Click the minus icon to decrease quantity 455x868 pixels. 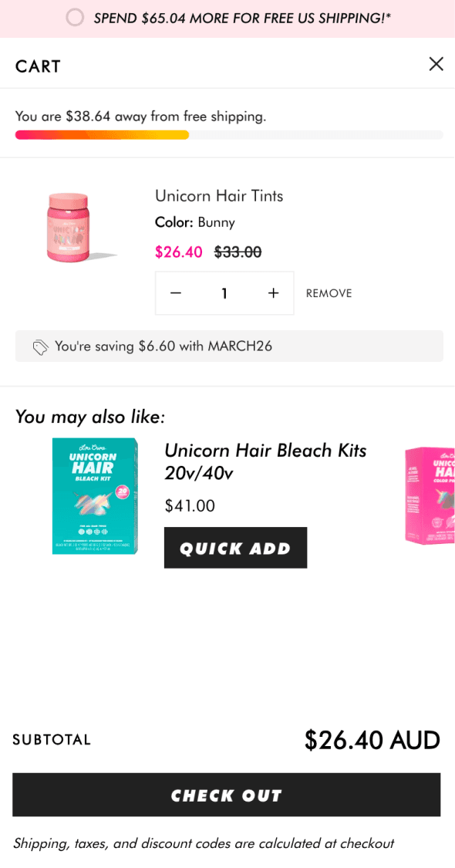coord(176,293)
